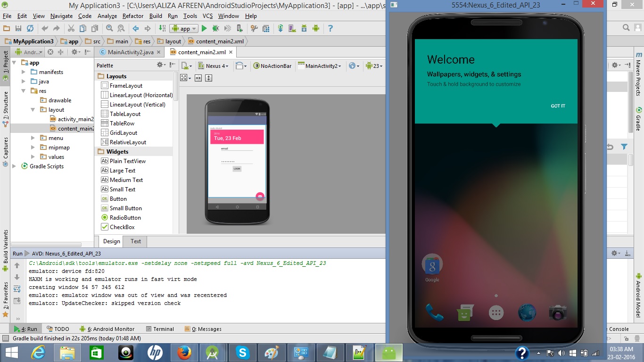Open the AVD Manager icon in toolbar
The image size is (644, 362).
[x=292, y=28]
